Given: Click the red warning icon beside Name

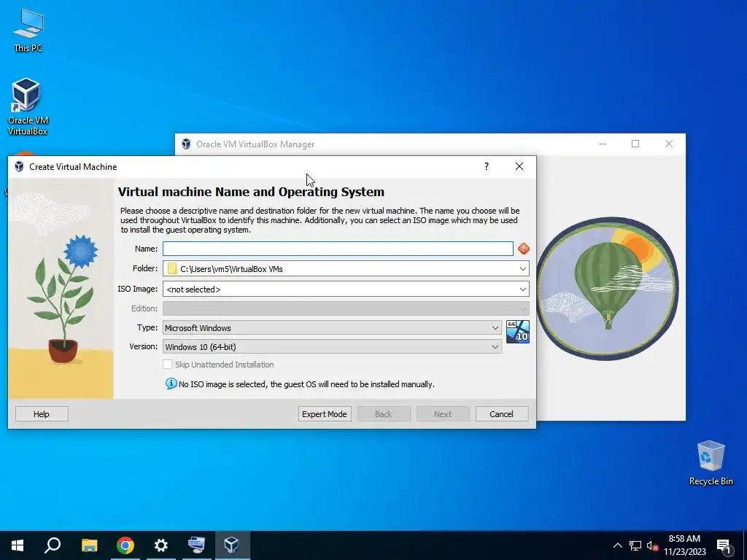Looking at the screenshot, I should coord(524,249).
